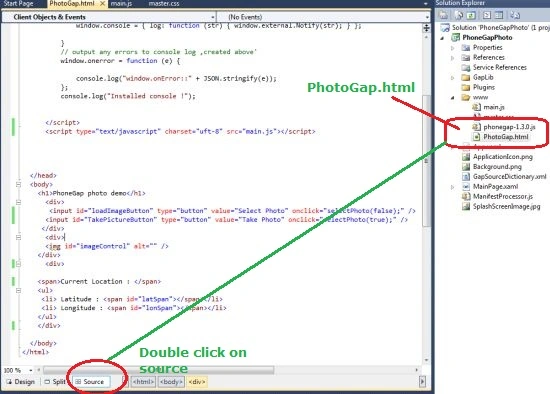Click horizontal scrollbar thumb in editor

pyautogui.click(x=158, y=370)
